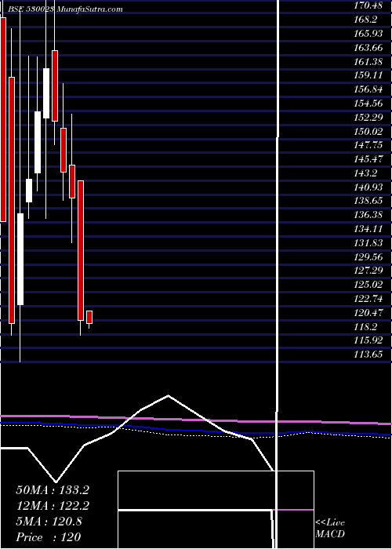Click the 122.74 price label
The image size is (392, 549).
pos(368,299)
